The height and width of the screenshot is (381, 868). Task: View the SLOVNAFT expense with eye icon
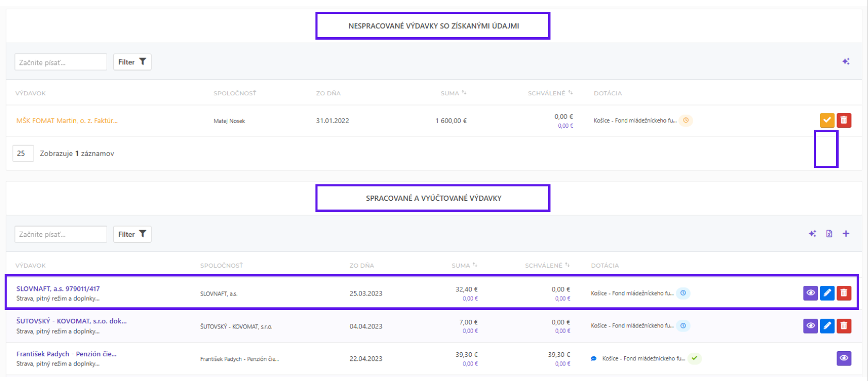coord(810,293)
